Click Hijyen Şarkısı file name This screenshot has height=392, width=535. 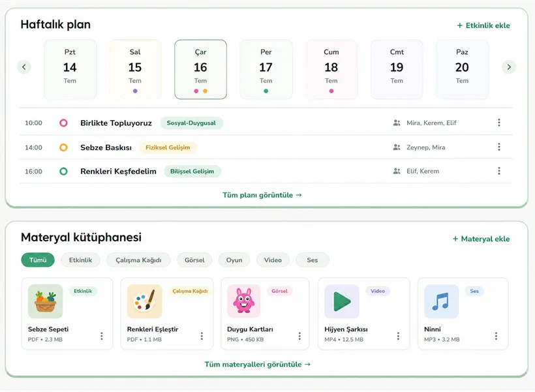click(346, 329)
